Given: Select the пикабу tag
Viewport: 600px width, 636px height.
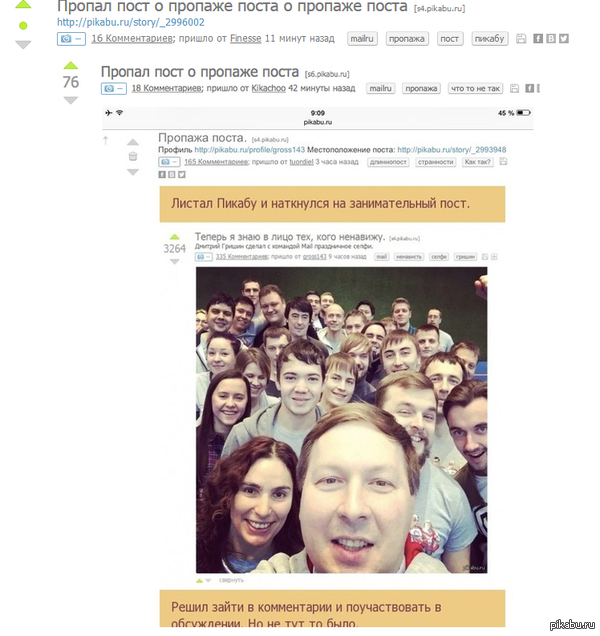Looking at the screenshot, I should (x=489, y=39).
